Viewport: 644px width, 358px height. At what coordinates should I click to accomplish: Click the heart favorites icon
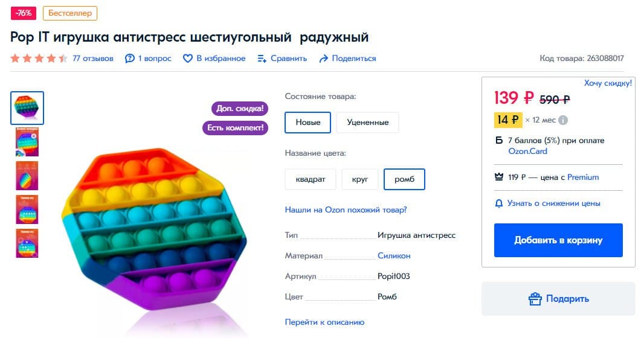[x=188, y=59]
